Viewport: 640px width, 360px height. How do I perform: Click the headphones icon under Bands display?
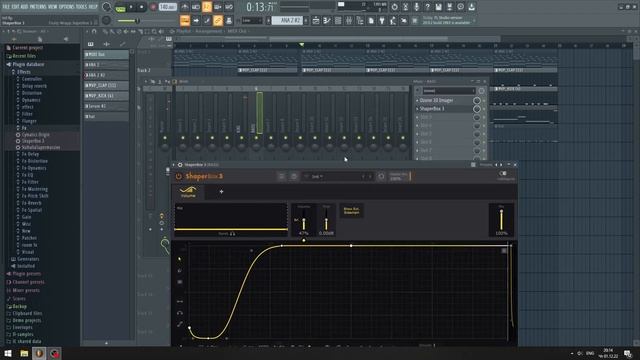click(232, 234)
